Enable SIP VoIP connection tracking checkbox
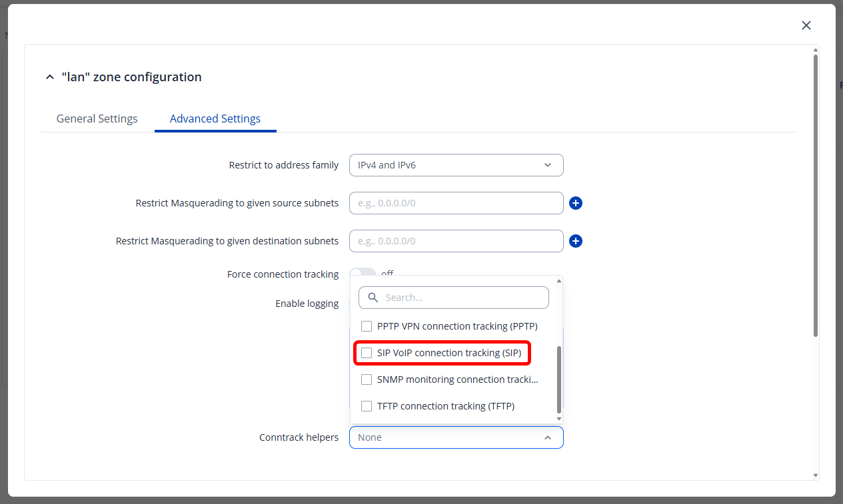The width and height of the screenshot is (843, 504). pyautogui.click(x=367, y=353)
